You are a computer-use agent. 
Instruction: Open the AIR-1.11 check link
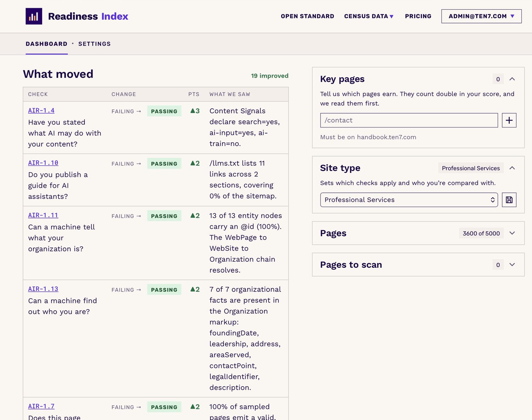[43, 215]
